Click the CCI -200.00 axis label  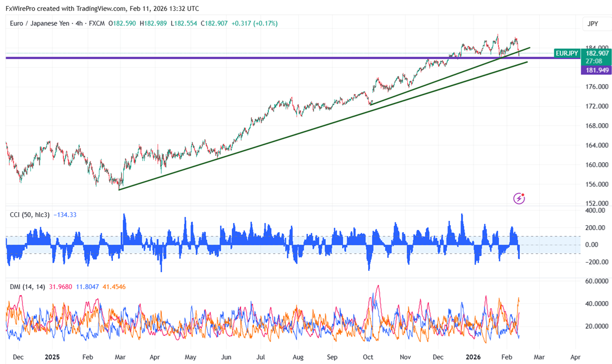[x=597, y=262]
